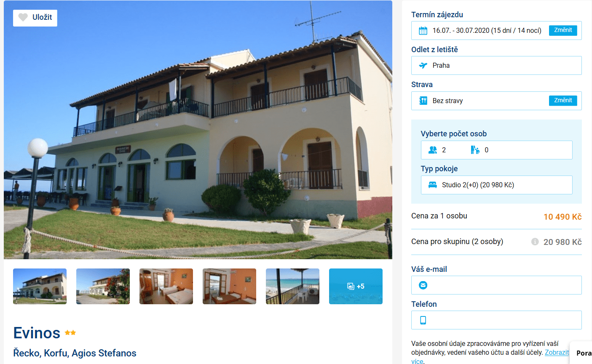Image resolution: width=592 pixels, height=364 pixels.
Task: Click the meal cutlery icon beside Bez stravy
Action: 423,101
